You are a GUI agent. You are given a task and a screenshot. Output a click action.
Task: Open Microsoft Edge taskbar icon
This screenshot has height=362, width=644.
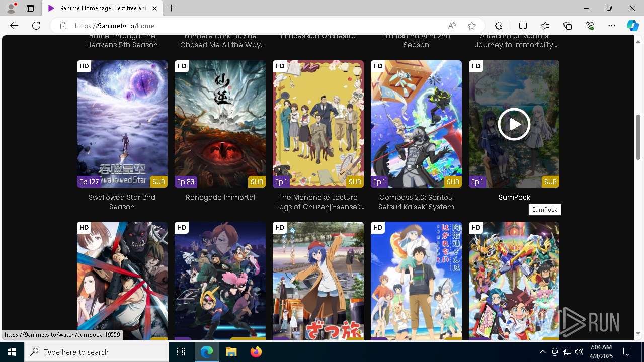207,352
